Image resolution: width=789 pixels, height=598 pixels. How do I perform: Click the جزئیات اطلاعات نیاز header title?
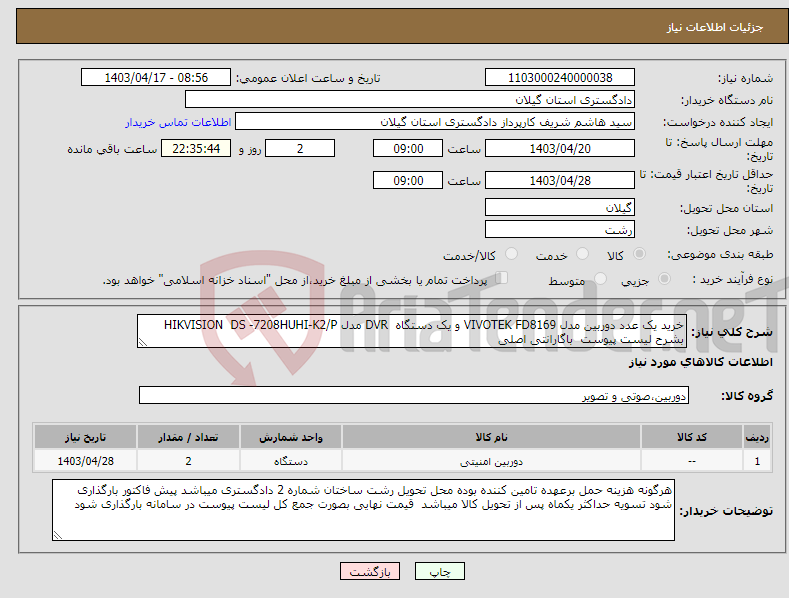(x=715, y=27)
